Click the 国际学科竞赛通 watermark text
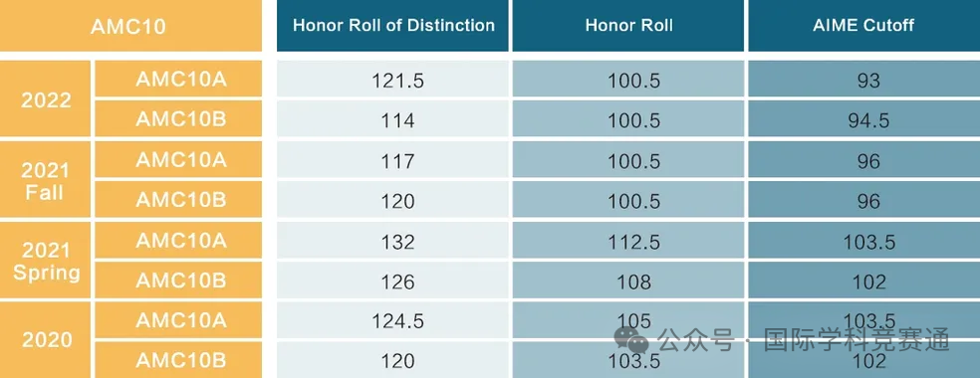Image resolution: width=980 pixels, height=378 pixels. [x=857, y=340]
